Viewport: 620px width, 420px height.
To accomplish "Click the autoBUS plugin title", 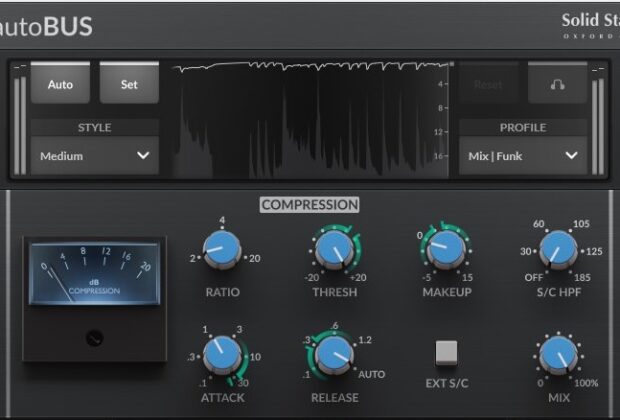I will click(x=46, y=27).
